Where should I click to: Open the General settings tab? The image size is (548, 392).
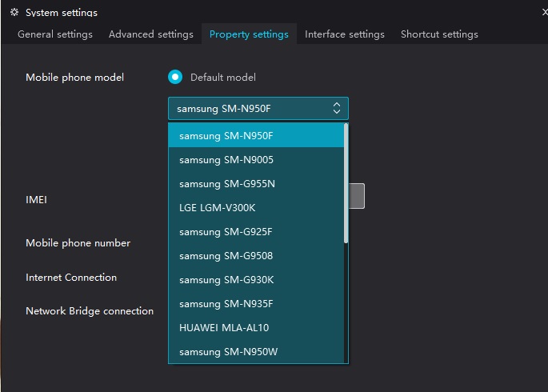click(55, 34)
